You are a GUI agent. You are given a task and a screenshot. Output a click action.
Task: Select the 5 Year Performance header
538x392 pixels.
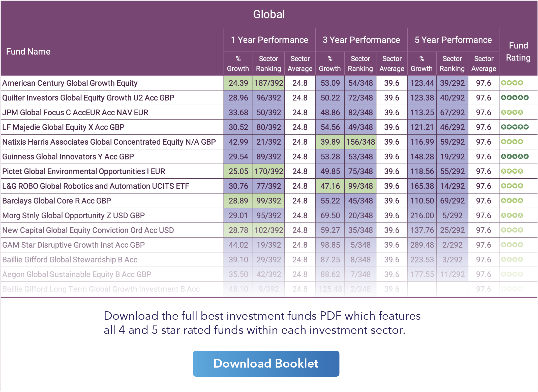453,40
